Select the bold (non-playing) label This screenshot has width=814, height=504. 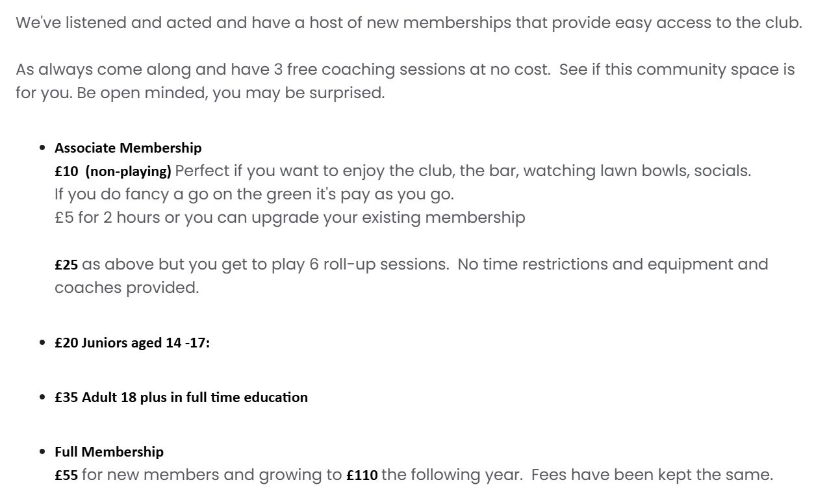[128, 171]
